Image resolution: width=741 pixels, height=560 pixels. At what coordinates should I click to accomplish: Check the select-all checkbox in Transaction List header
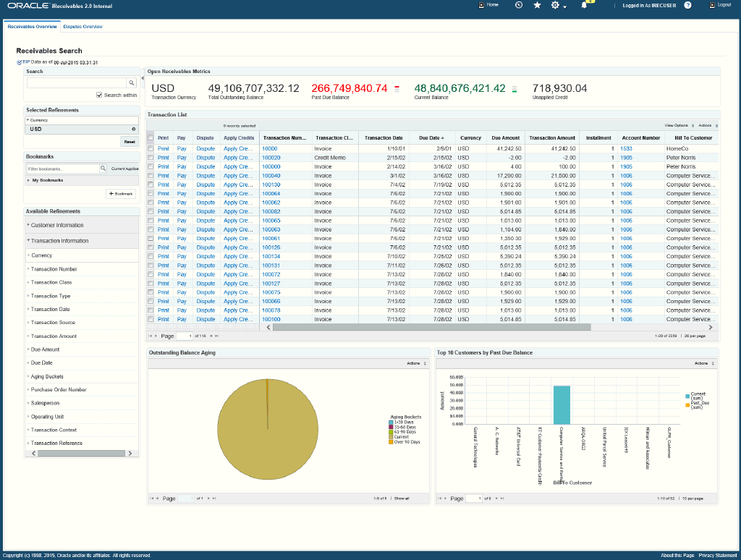tap(151, 137)
